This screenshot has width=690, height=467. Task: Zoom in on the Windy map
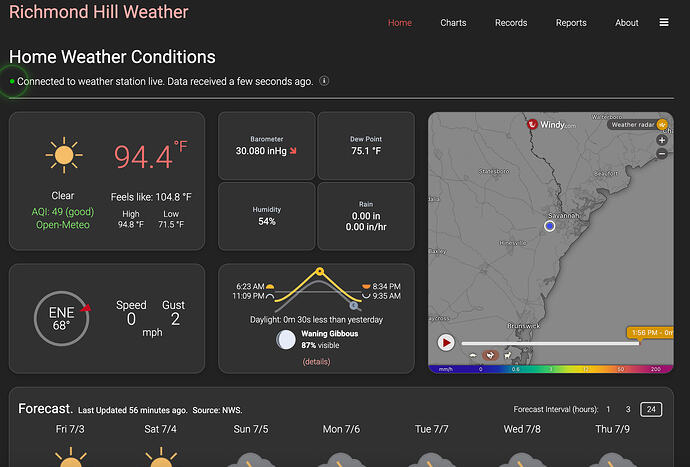point(662,140)
